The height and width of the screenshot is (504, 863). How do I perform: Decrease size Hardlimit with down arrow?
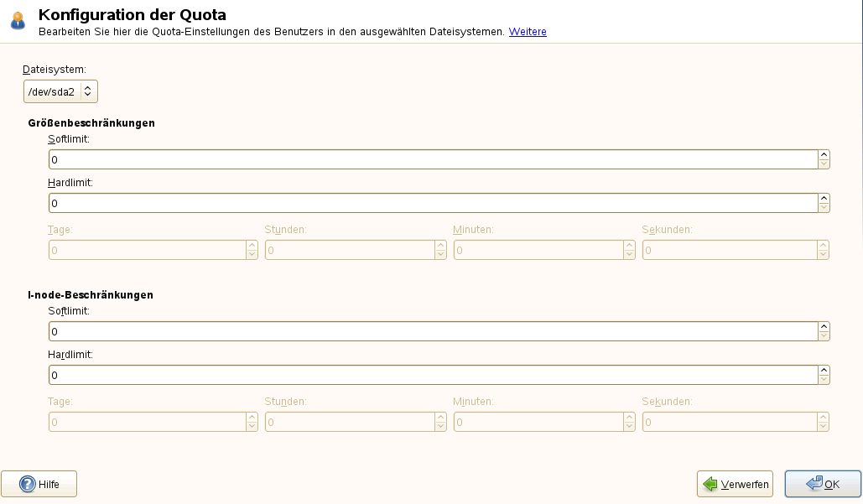click(824, 208)
